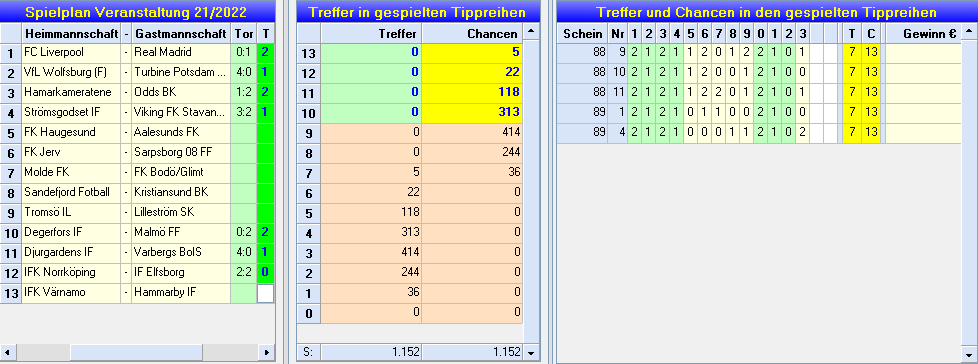Select Schein 89 row Nr 1

point(758,113)
